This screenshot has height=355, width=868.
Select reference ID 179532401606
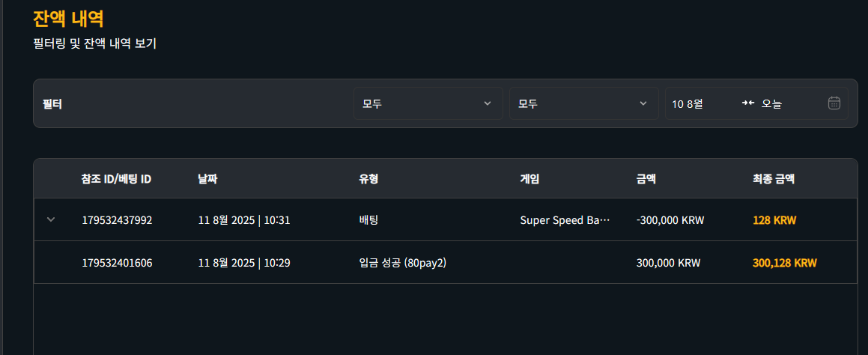[117, 263]
